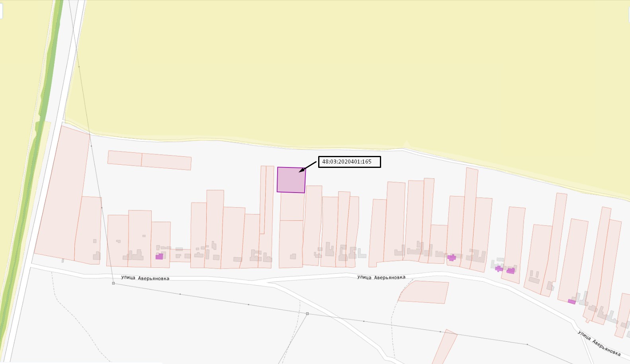The height and width of the screenshot is (364, 630).
Task: Click the central улица Аверьяновка street label
Action: 381,277
